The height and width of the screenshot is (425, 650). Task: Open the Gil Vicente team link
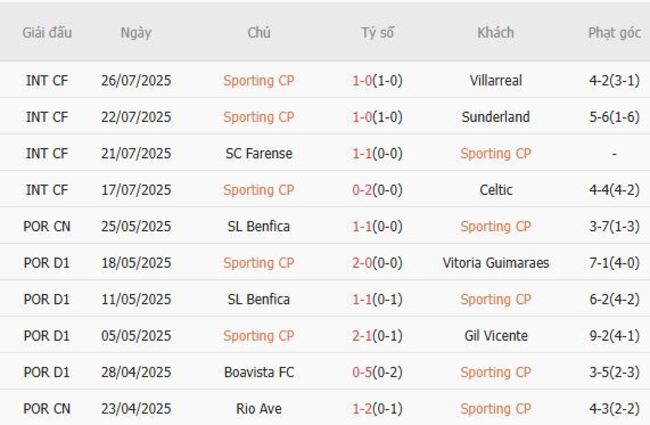[x=495, y=336]
